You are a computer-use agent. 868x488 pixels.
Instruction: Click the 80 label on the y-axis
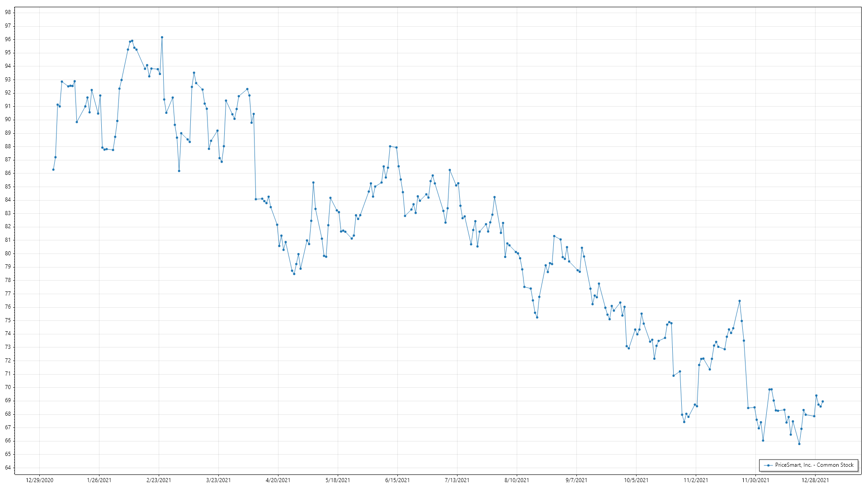point(8,253)
